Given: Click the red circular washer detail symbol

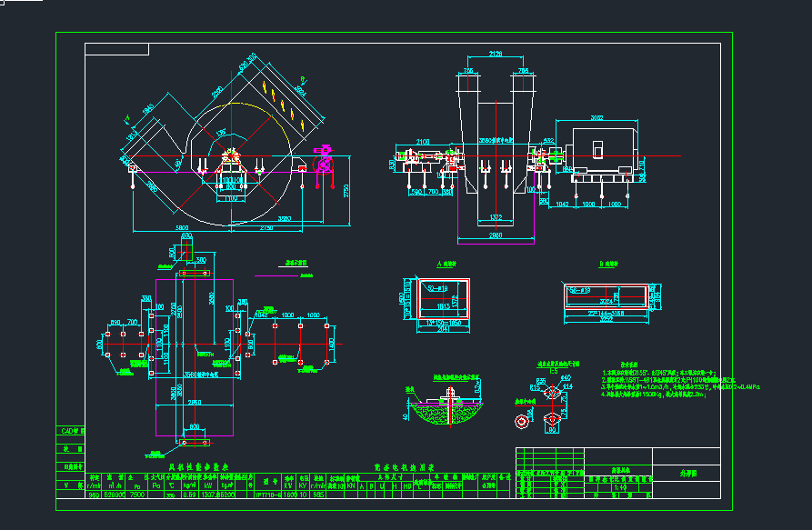Looking at the screenshot, I should (x=524, y=421).
